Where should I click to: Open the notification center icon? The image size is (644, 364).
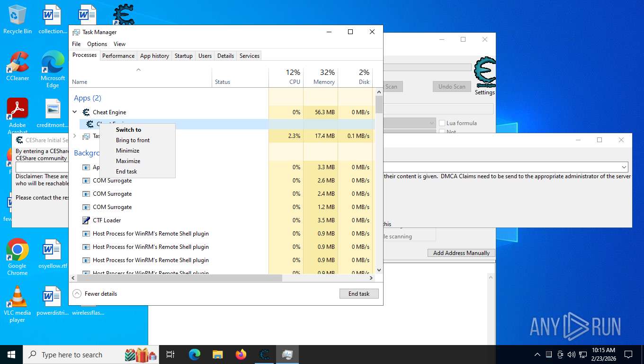tap(628, 355)
